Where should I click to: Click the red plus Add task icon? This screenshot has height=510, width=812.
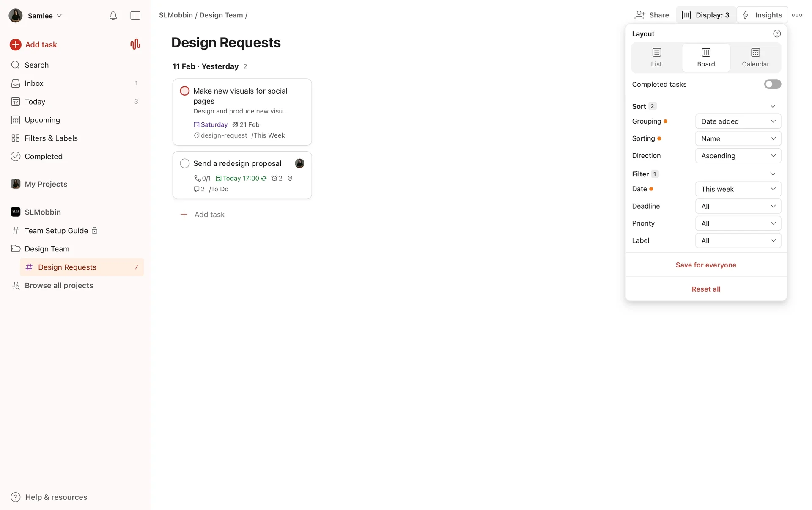click(16, 44)
